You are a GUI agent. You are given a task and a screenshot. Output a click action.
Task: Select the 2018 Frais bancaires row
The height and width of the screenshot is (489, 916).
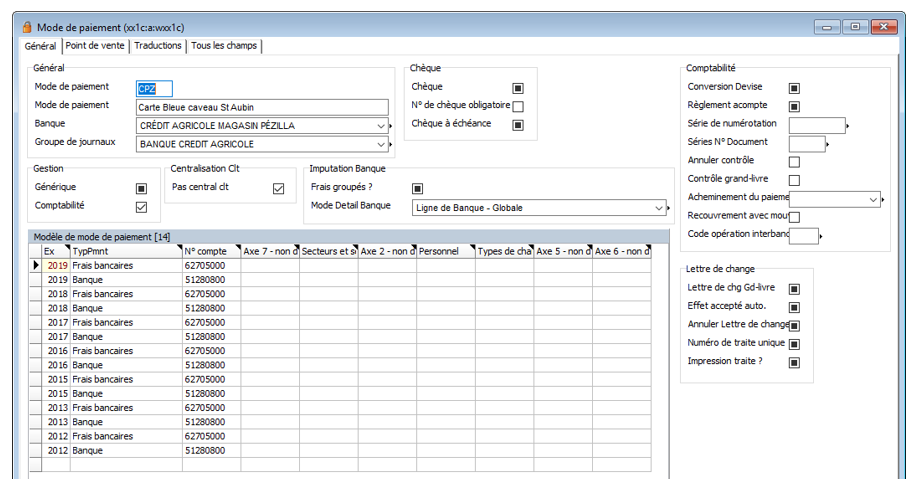click(x=102, y=295)
